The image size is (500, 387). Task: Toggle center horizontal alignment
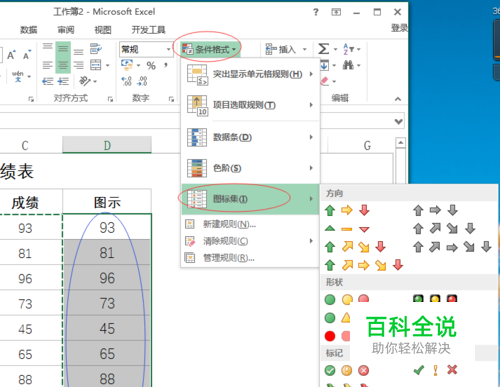click(x=63, y=65)
